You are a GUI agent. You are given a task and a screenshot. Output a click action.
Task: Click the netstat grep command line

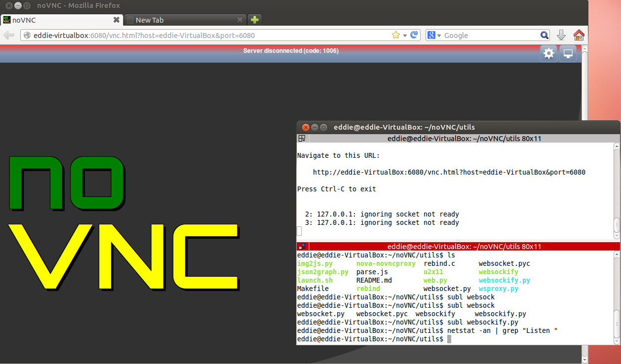click(427, 330)
